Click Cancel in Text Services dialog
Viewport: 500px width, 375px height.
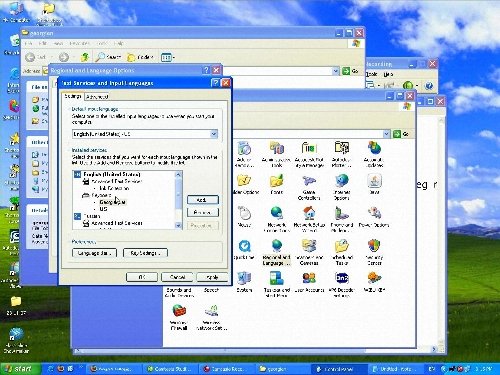(x=177, y=277)
